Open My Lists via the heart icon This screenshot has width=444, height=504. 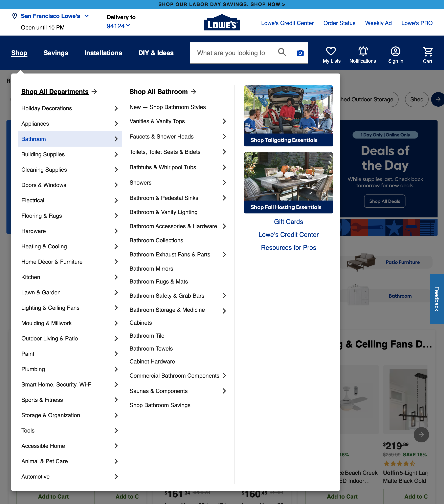pyautogui.click(x=331, y=51)
